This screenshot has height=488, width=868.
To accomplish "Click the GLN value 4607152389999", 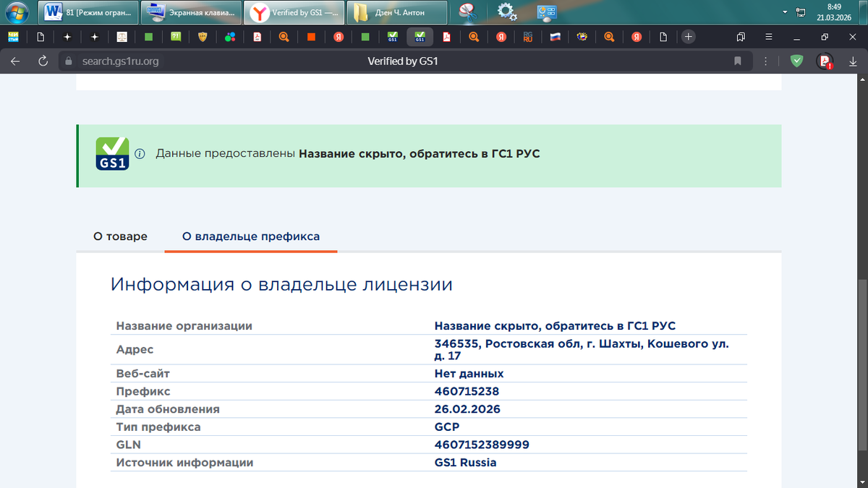I will point(482,445).
